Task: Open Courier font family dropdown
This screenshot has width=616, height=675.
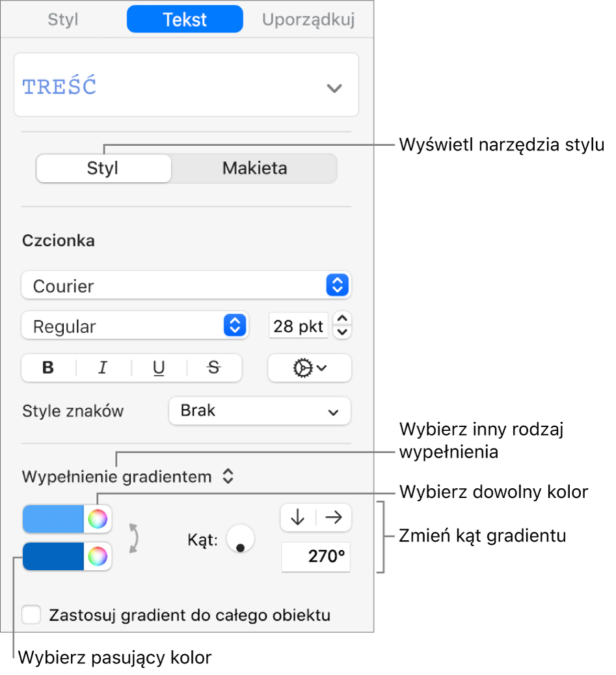Action: point(186,285)
